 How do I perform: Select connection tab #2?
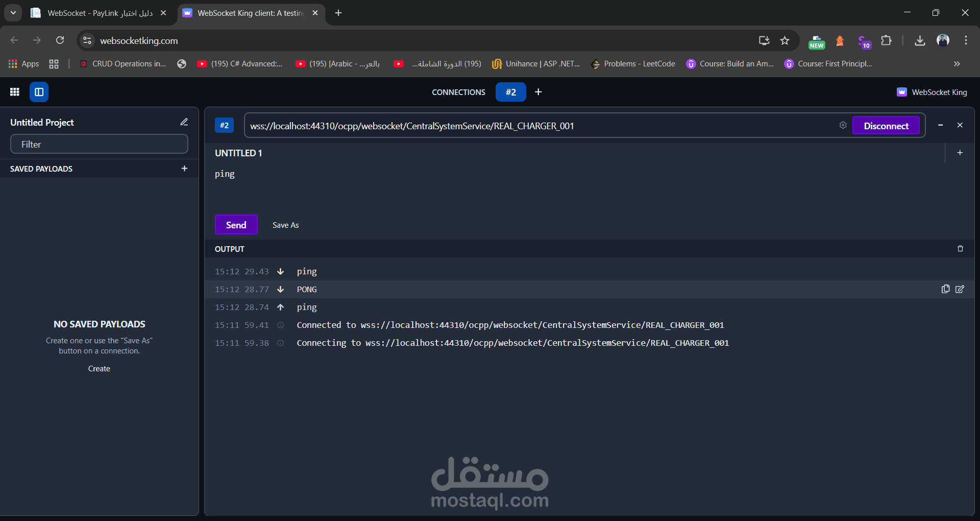[510, 92]
